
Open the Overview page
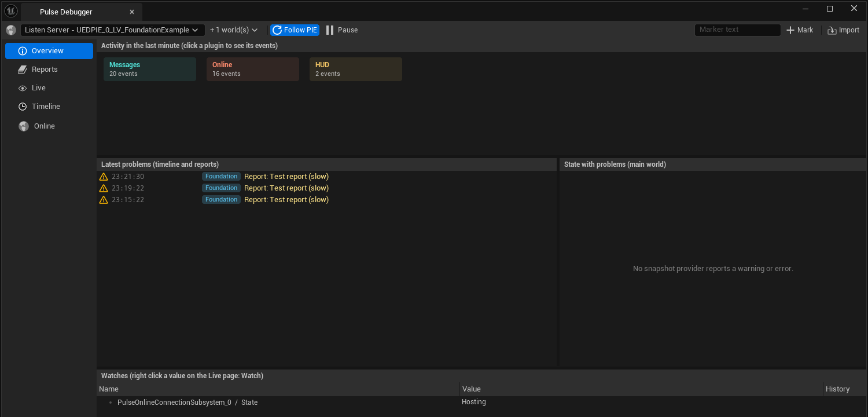click(49, 51)
